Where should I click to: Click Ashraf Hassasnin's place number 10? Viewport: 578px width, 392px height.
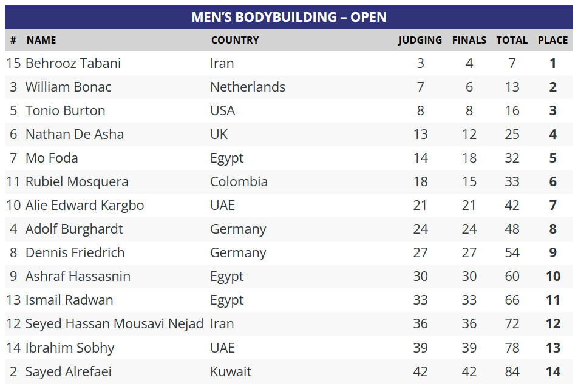[x=552, y=277]
